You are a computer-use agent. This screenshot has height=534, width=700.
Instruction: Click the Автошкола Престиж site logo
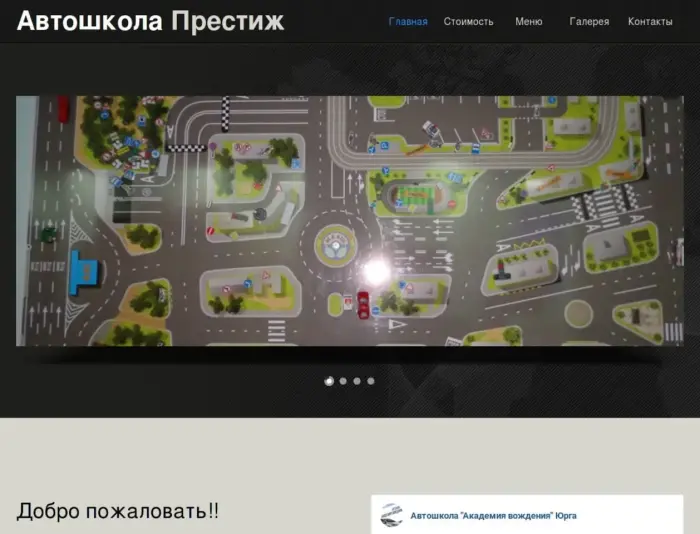point(151,21)
